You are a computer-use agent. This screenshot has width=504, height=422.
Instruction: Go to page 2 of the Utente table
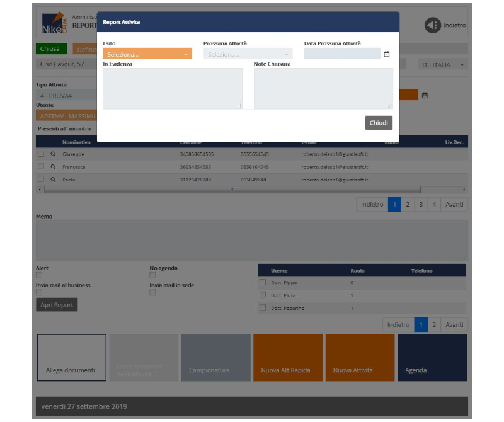tap(434, 324)
